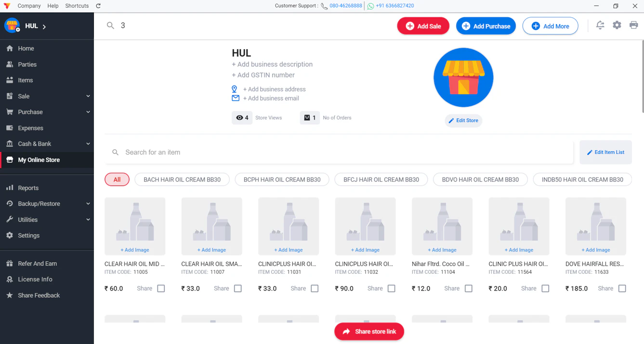Viewport: 644px width, 344px height.
Task: Open settings gear icon in top toolbar
Action: pyautogui.click(x=617, y=25)
